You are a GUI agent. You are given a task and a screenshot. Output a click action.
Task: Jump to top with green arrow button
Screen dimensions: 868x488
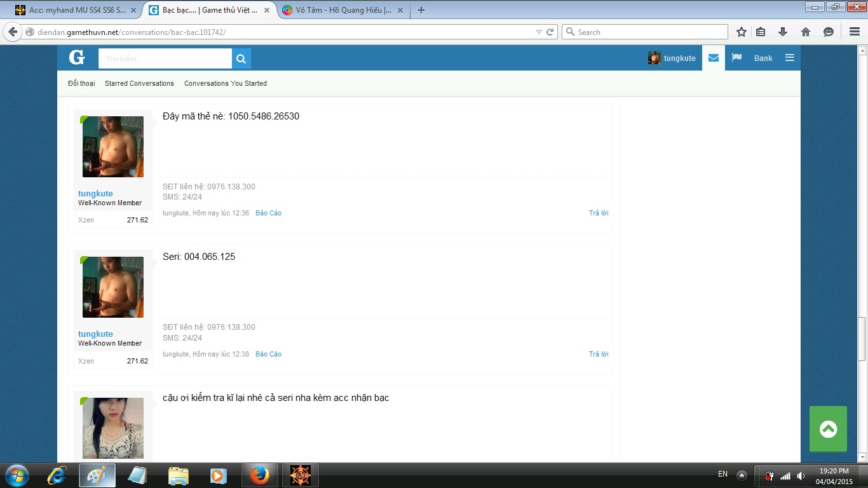[x=828, y=429]
